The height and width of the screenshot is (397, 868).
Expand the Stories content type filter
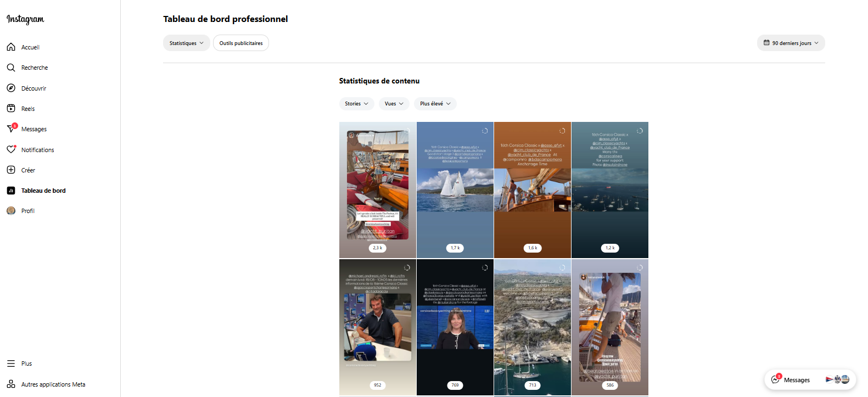356,104
